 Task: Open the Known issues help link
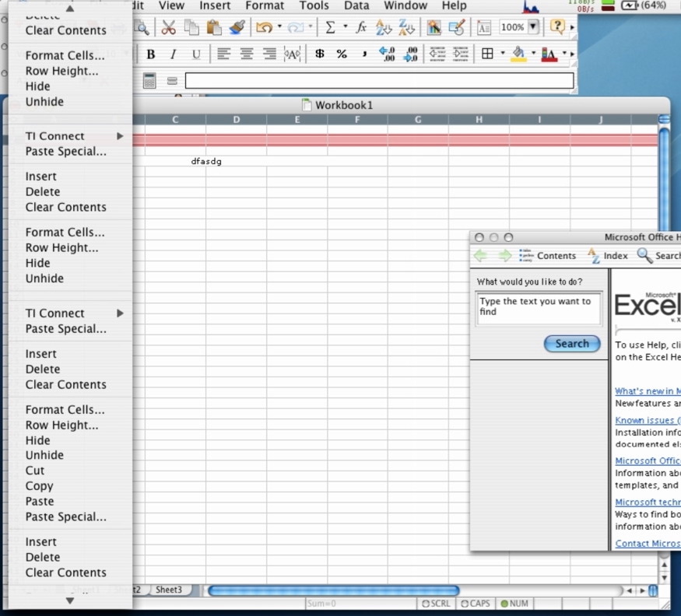click(646, 420)
